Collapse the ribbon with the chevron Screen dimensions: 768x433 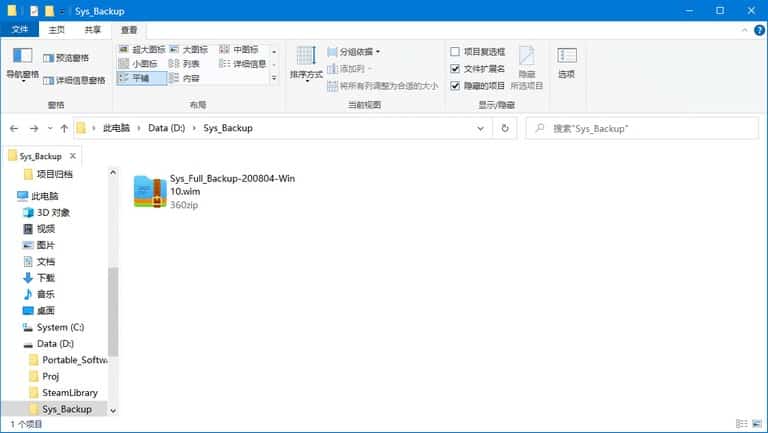coord(744,30)
